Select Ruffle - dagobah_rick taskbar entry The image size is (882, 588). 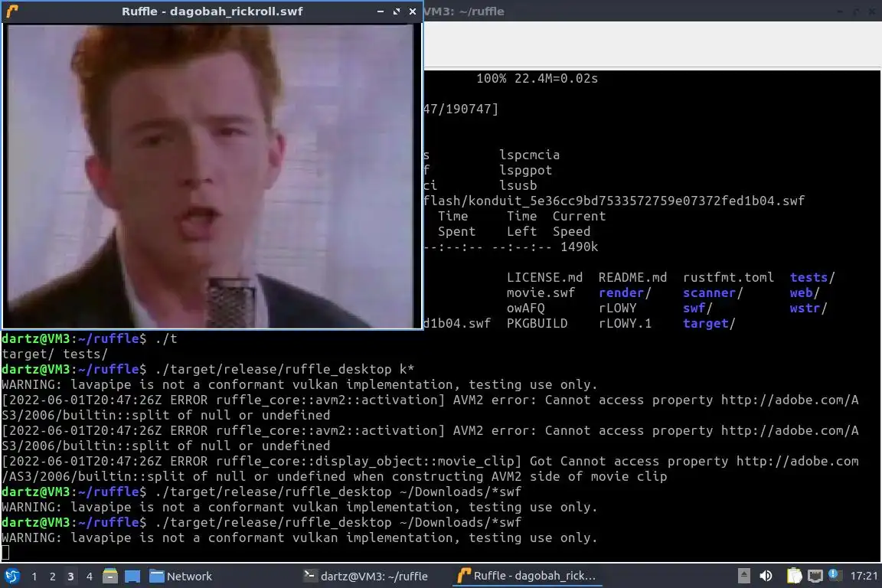527,577
